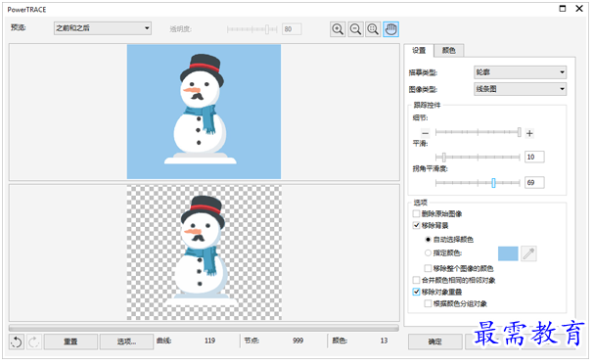Switch to the 颜色 tab

[x=448, y=50]
